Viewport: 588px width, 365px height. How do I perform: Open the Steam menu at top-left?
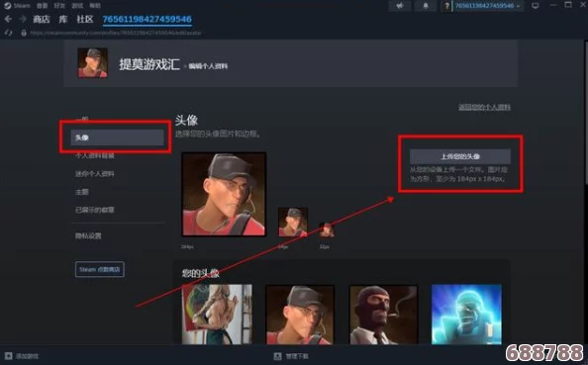(x=22, y=6)
